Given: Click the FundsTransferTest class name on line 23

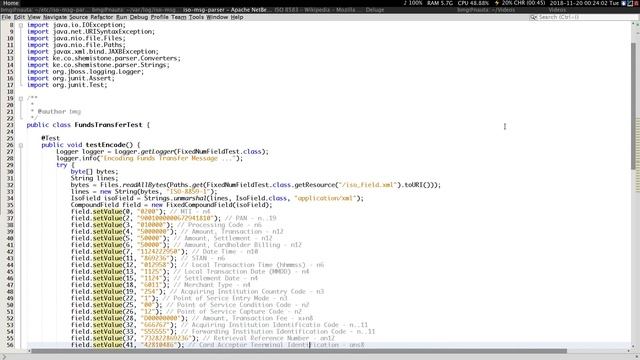Looking at the screenshot, I should (108, 125).
